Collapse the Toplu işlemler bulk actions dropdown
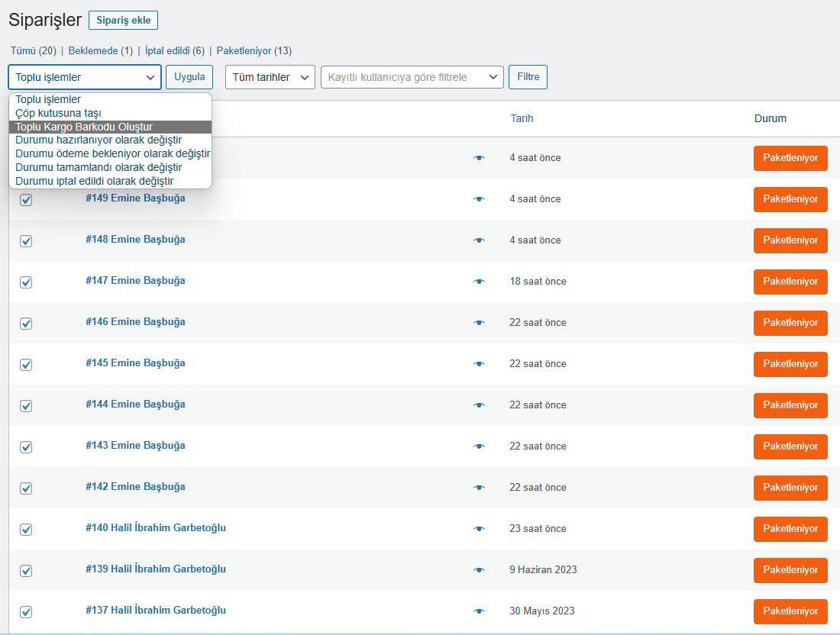 click(85, 77)
